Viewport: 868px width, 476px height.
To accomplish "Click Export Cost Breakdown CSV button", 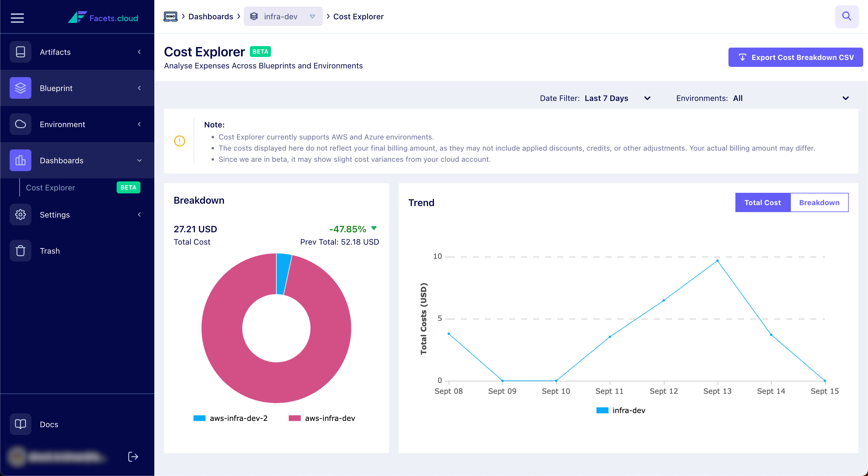I will [795, 57].
